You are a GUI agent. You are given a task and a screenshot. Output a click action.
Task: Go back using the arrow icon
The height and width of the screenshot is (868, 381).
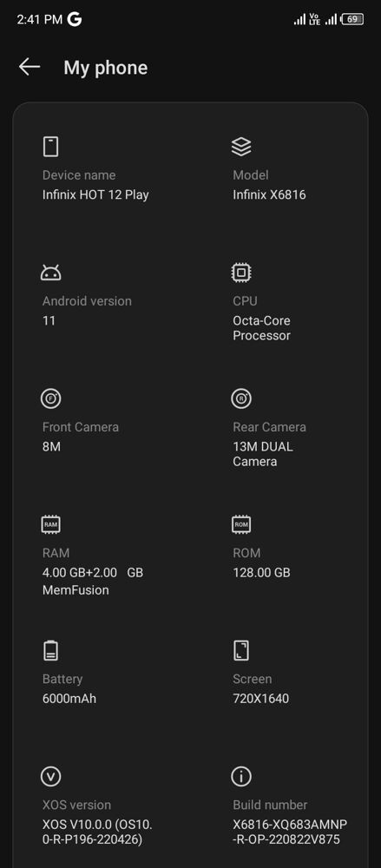(30, 67)
